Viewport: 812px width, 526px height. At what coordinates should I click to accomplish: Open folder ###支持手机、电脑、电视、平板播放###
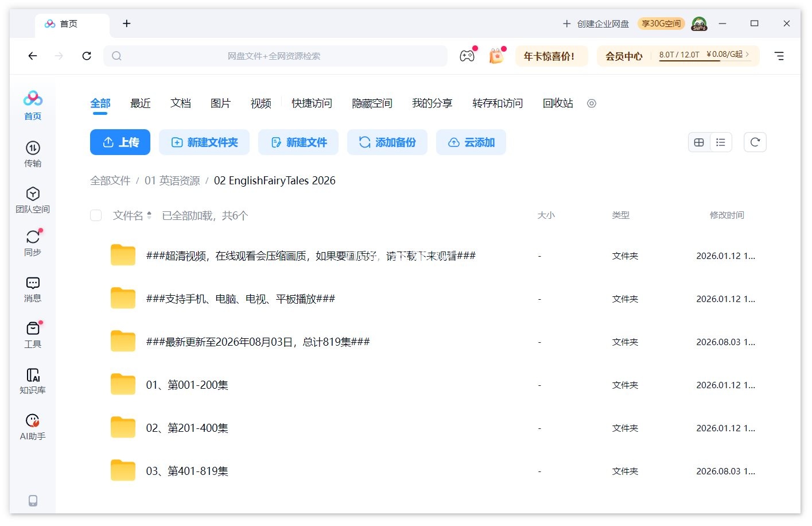tap(240, 299)
